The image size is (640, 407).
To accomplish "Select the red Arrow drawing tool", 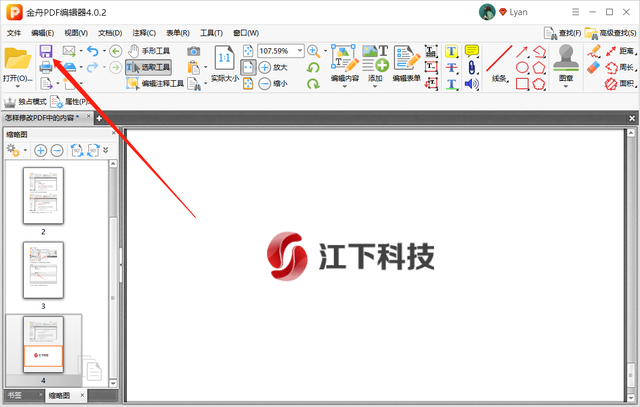I will [522, 51].
